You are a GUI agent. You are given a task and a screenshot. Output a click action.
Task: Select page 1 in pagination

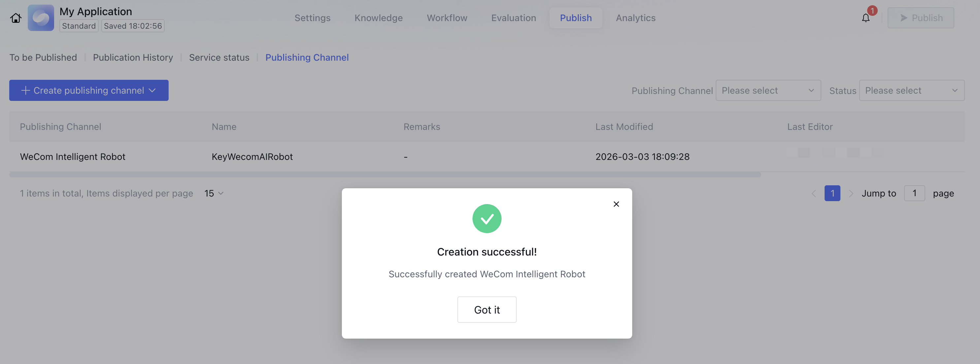click(x=832, y=194)
